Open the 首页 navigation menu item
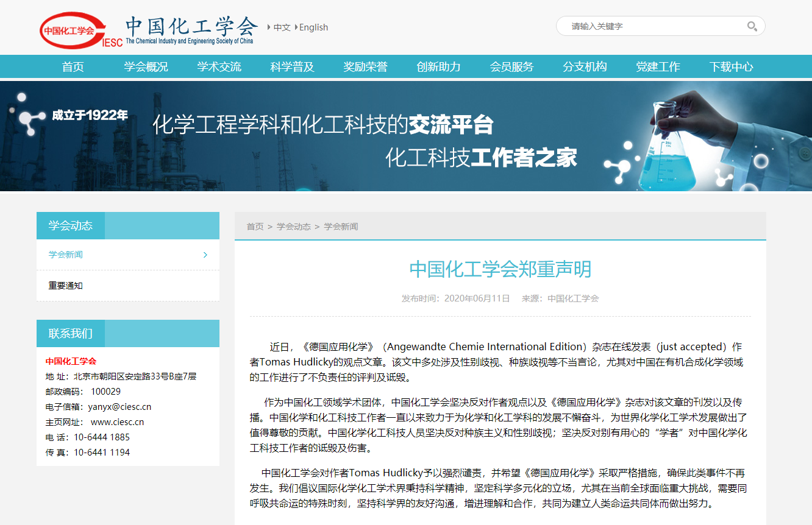812x525 pixels. 73,67
